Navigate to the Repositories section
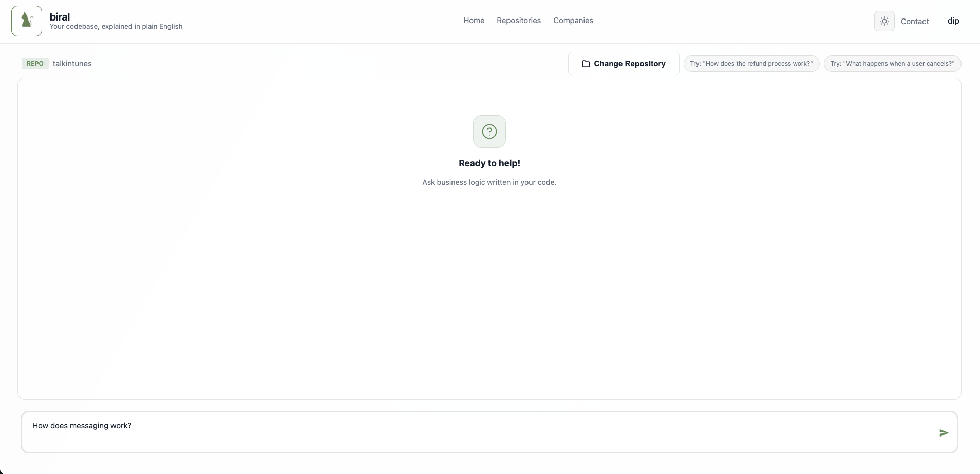The width and height of the screenshot is (980, 474). coord(519,21)
